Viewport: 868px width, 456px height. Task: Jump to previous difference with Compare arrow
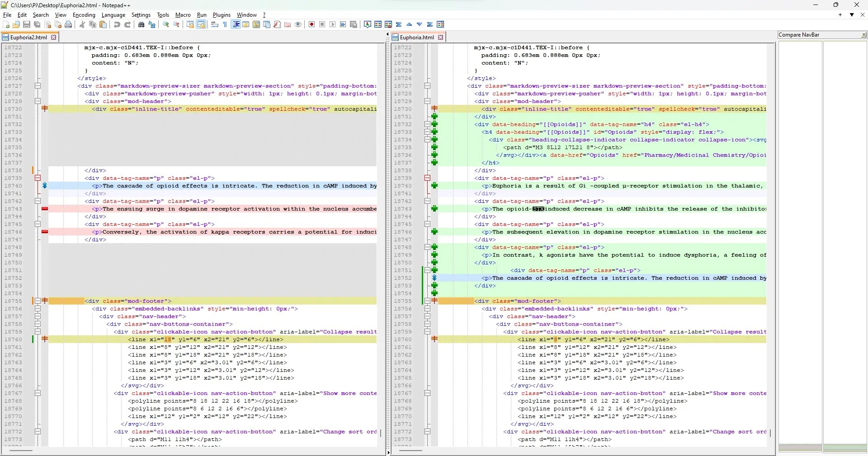click(409, 24)
